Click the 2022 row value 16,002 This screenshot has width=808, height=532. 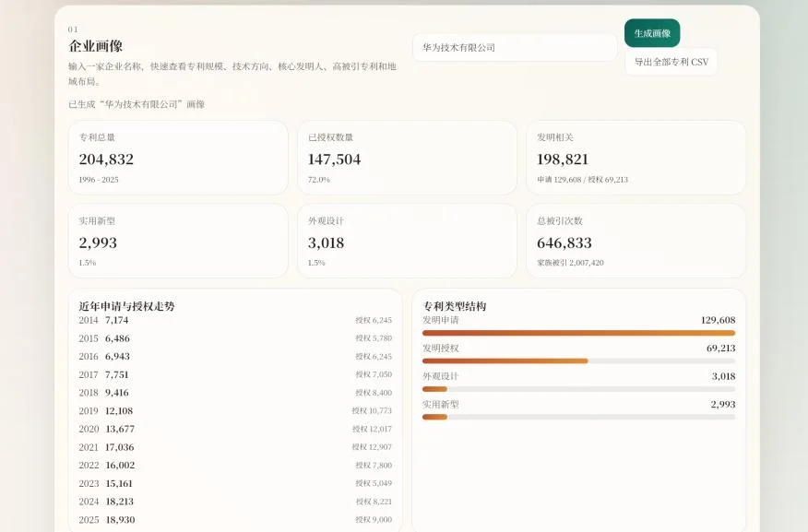(120, 465)
